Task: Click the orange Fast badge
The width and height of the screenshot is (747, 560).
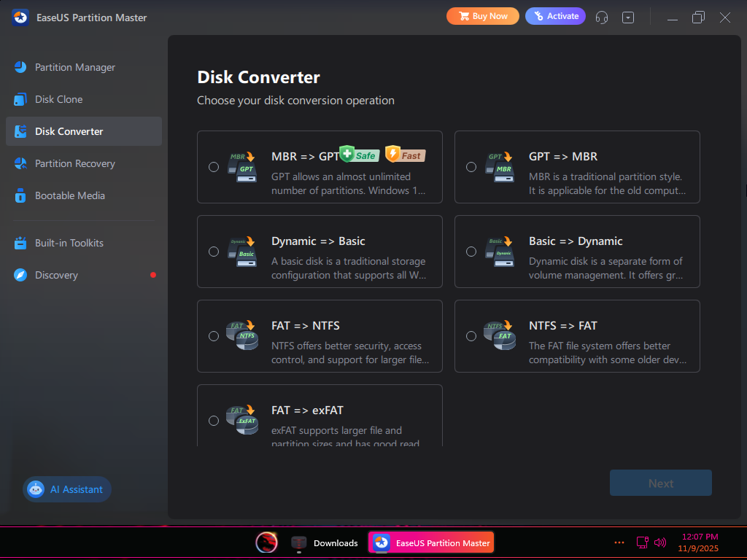Action: [405, 155]
